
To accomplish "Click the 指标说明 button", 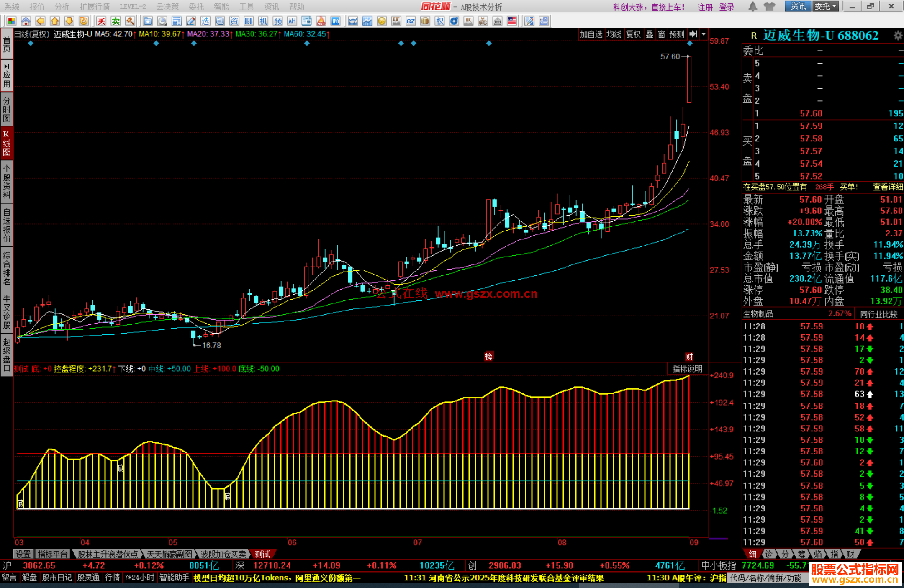I will 687,369.
